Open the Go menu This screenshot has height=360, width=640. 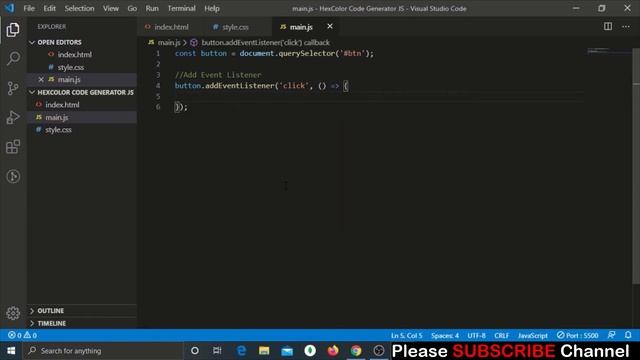132,8
